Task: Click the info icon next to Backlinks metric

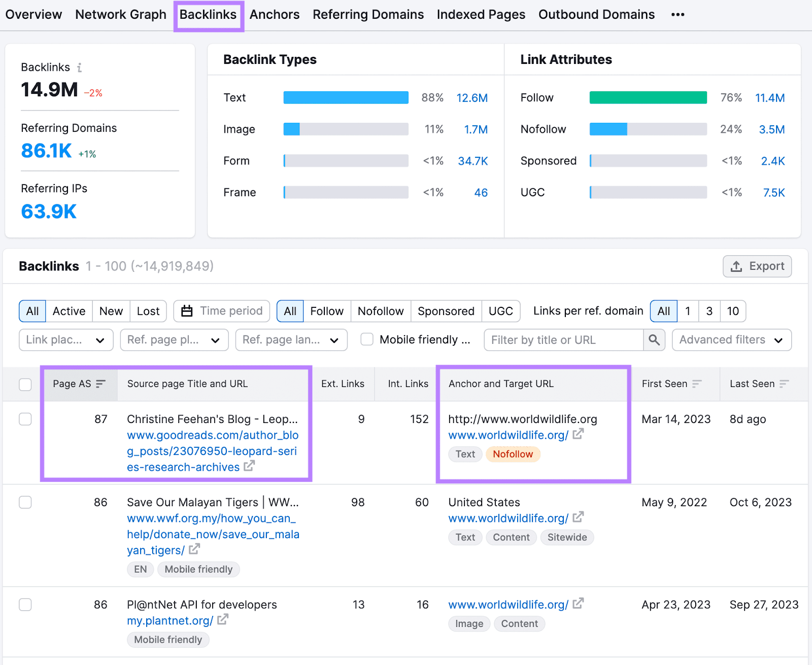Action: 80,67
